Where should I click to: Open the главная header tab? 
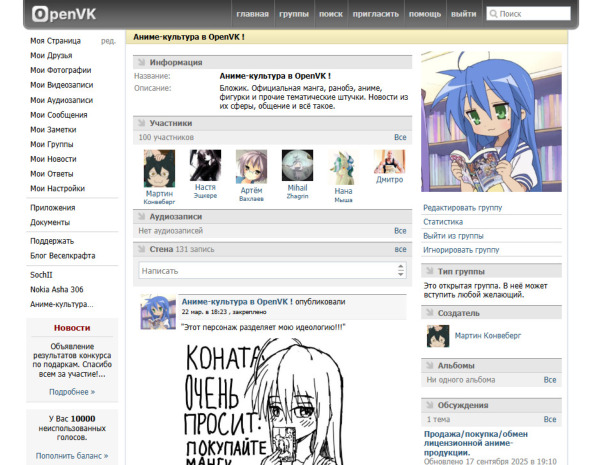point(252,14)
